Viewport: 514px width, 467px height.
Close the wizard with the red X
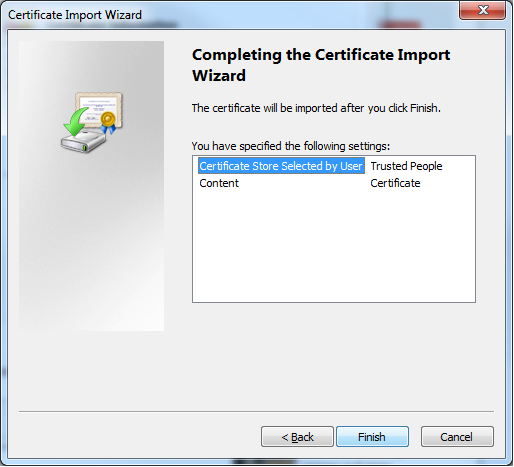(482, 10)
